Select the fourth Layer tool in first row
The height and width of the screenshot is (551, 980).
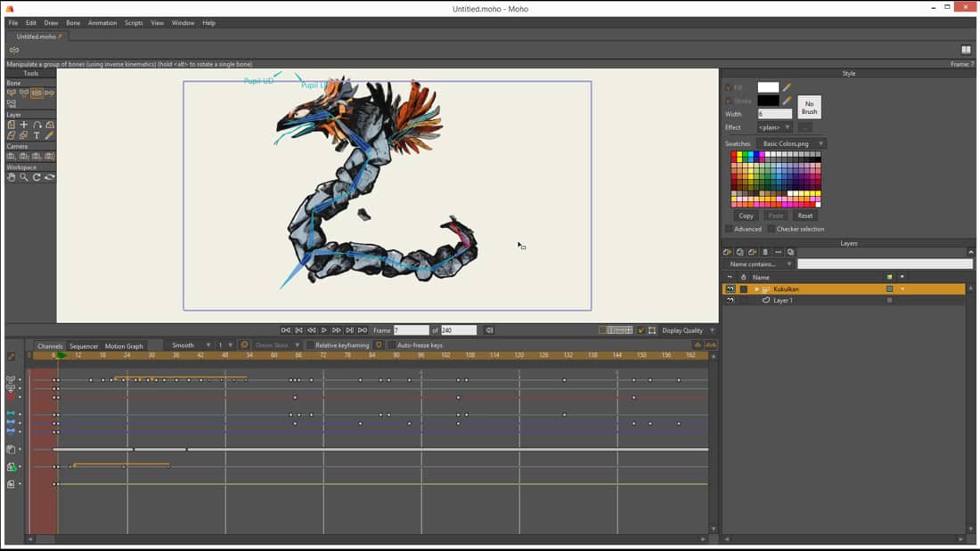point(49,125)
